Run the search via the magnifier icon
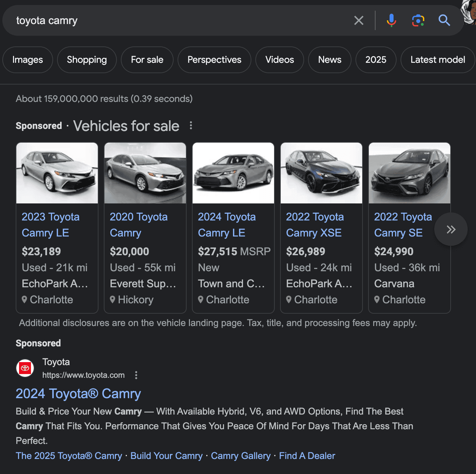 click(x=444, y=20)
